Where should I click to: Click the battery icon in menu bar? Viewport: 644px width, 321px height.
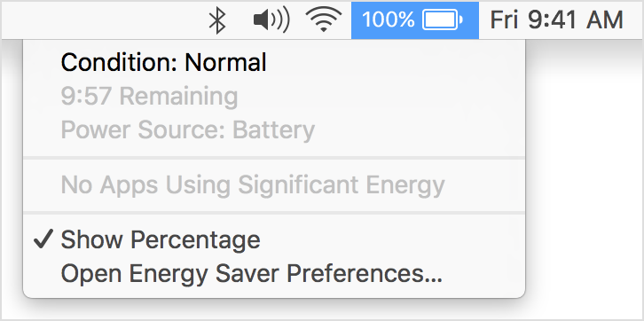pyautogui.click(x=443, y=20)
